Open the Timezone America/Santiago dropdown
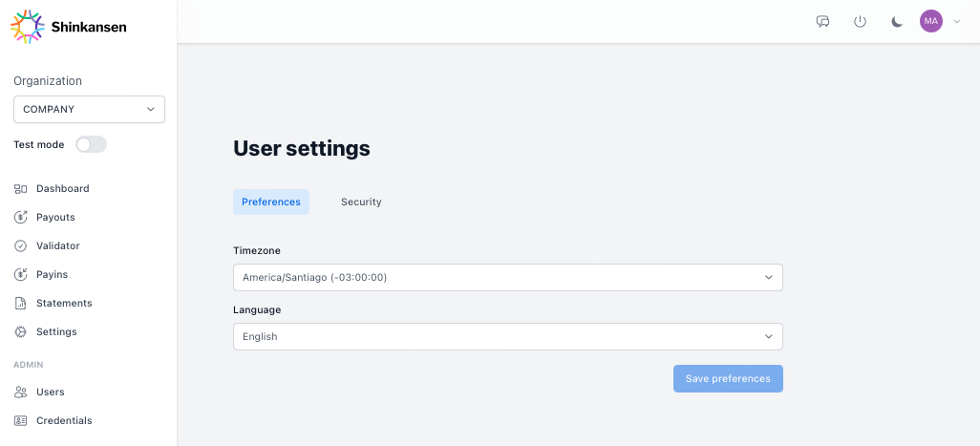 tap(508, 277)
